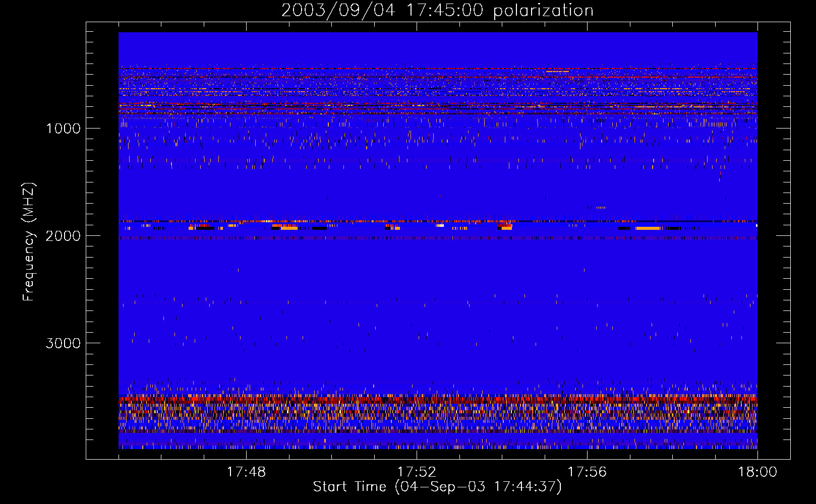Click the dark purple stripe near the spectrogram bottom
Viewport: 816px width, 504px height.
pos(438,431)
